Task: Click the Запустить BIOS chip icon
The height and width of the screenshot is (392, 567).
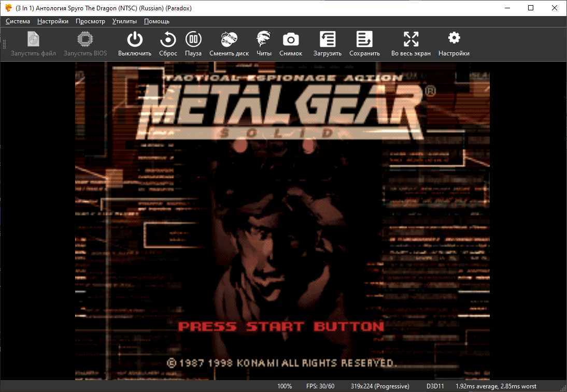Action: [x=85, y=39]
